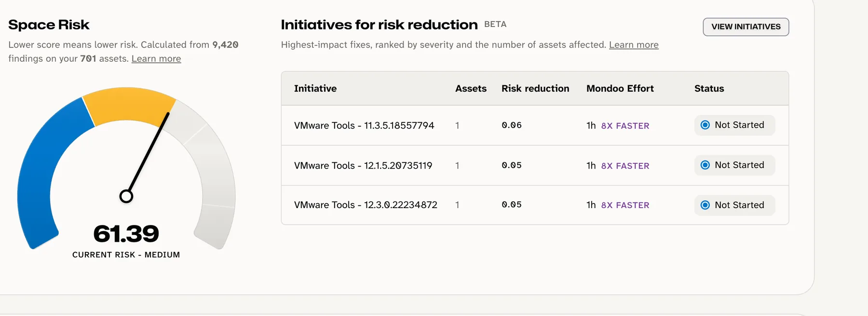Click the Not Started status icon for VMware Tools 11.3.5
868x316 pixels.
coord(705,125)
